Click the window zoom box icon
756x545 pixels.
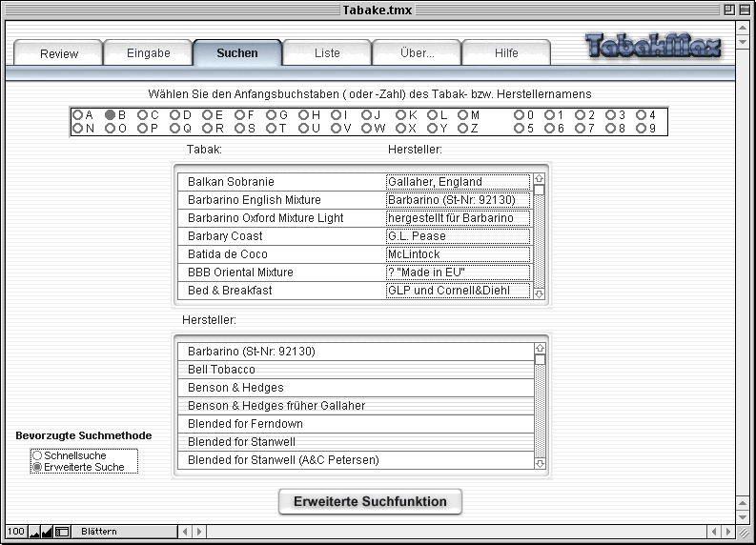click(x=729, y=10)
